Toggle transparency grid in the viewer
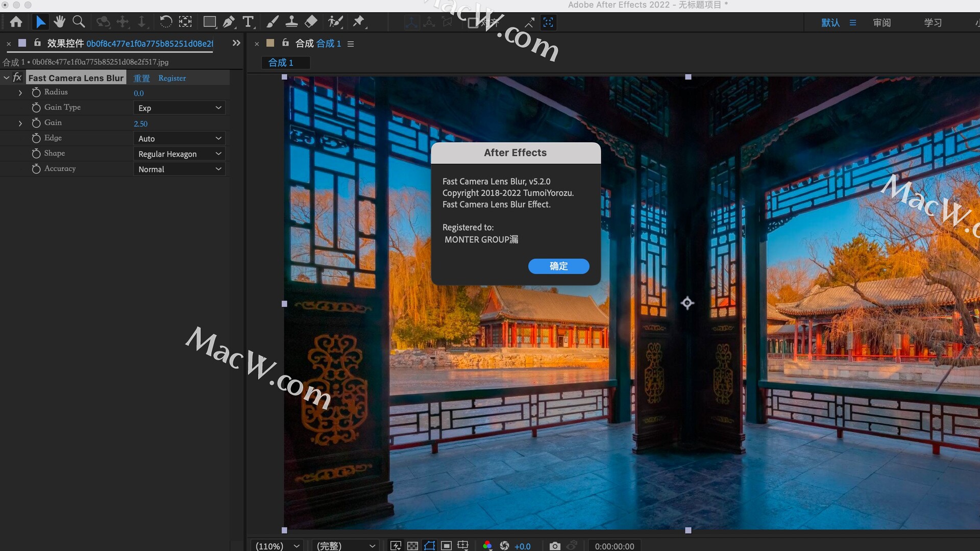This screenshot has height=551, width=980. [x=412, y=546]
